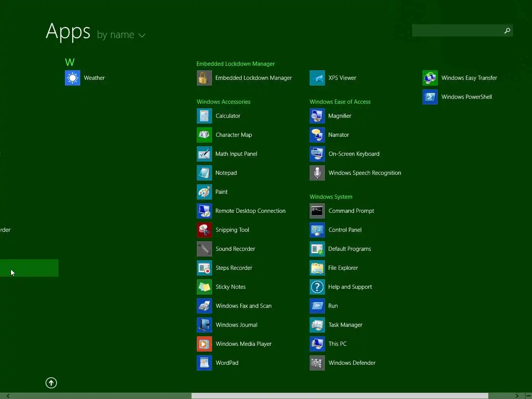Open the Weather app icon
Screen dimensions: 532x399
tap(73, 78)
